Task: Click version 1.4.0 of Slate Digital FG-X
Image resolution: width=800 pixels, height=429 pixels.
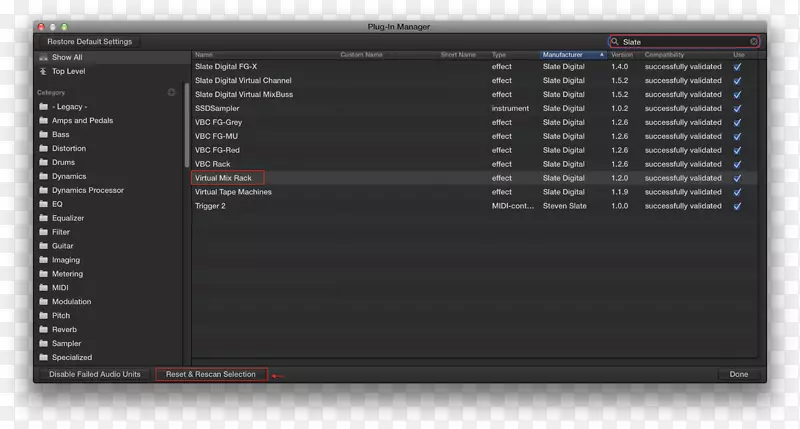Action: click(619, 67)
